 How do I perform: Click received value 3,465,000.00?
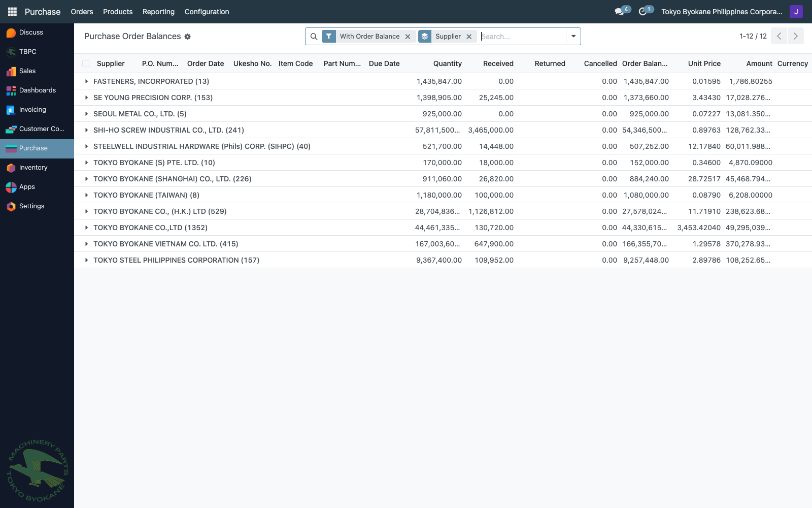[x=491, y=130]
